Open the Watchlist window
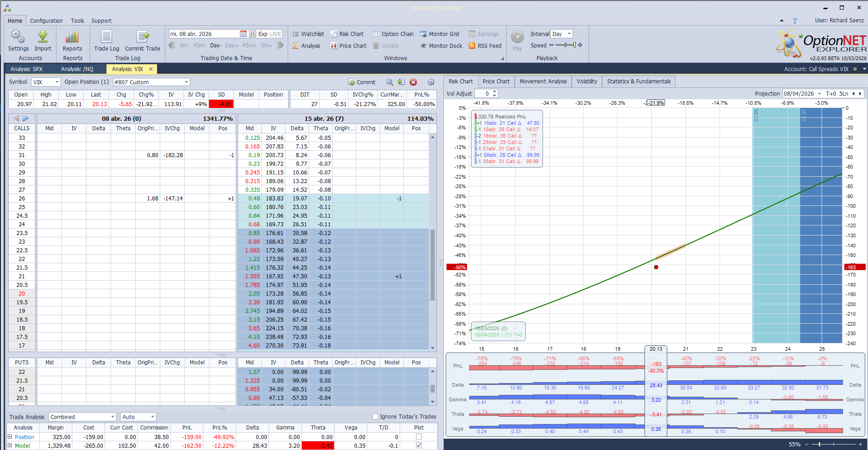This screenshot has width=868, height=450. point(308,33)
